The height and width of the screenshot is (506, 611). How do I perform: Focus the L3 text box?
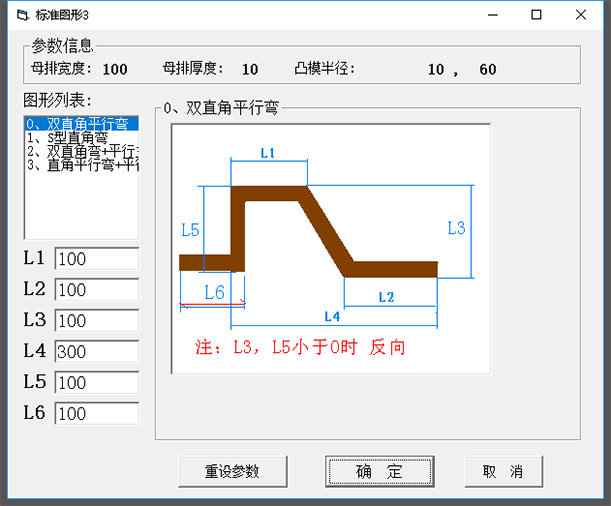click(96, 321)
